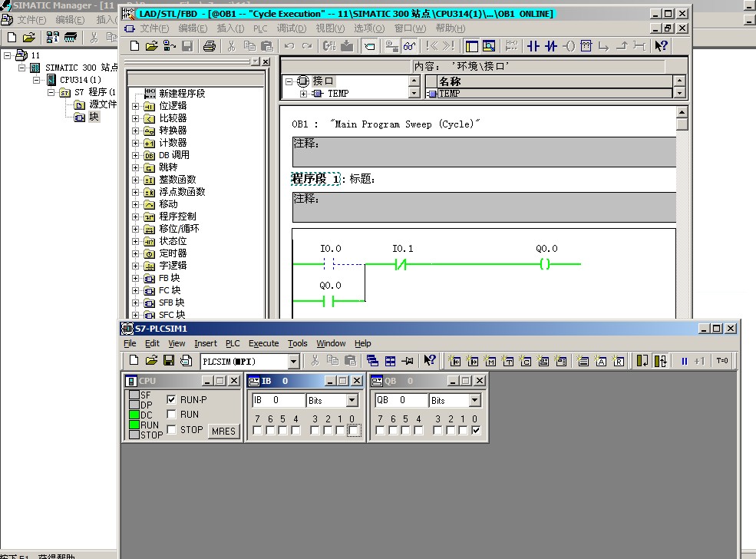Insert a normally closed contact from toolbar
The height and width of the screenshot is (559, 756).
(x=550, y=46)
